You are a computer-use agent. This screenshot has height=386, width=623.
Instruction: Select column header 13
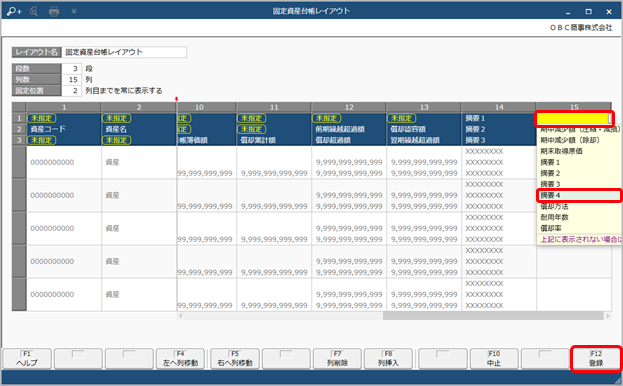424,107
